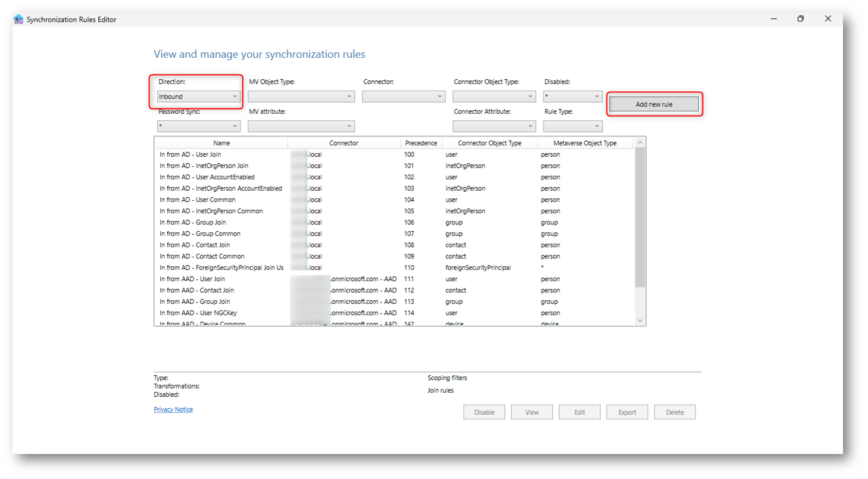
Task: Click the rules list scroll down arrow
Action: (641, 321)
